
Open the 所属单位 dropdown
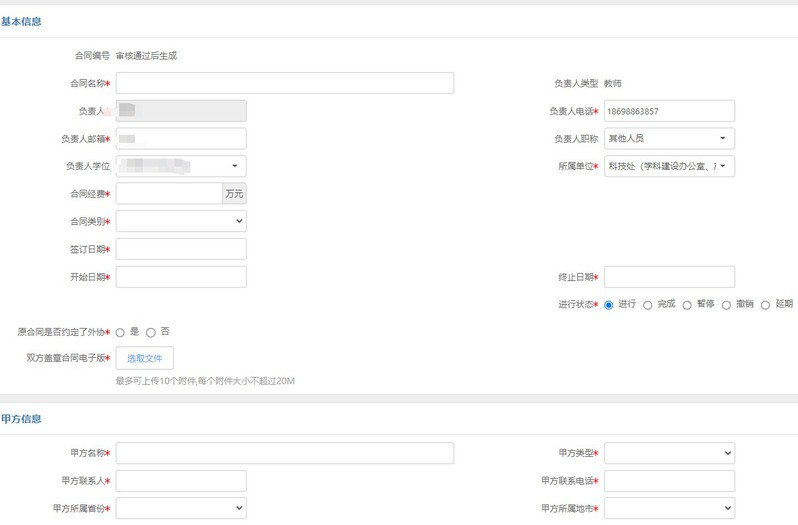(669, 166)
